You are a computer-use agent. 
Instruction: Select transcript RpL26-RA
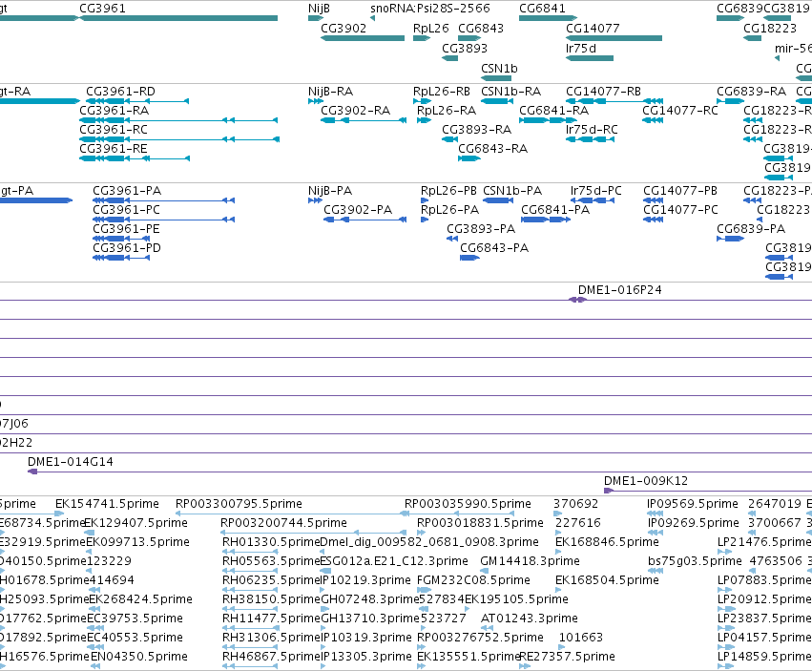point(447,111)
